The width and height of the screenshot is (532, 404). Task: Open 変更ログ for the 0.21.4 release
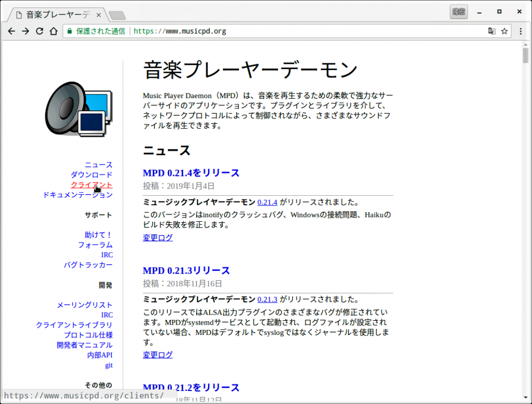pyautogui.click(x=158, y=238)
